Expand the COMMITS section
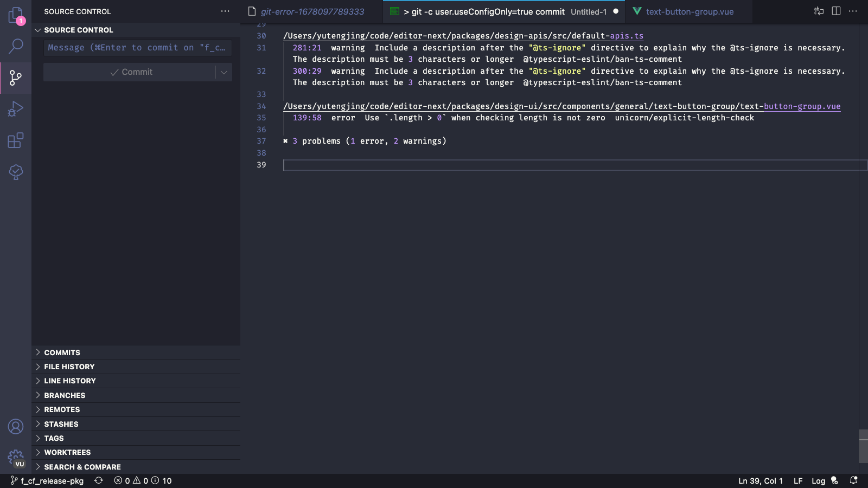 [x=62, y=352]
